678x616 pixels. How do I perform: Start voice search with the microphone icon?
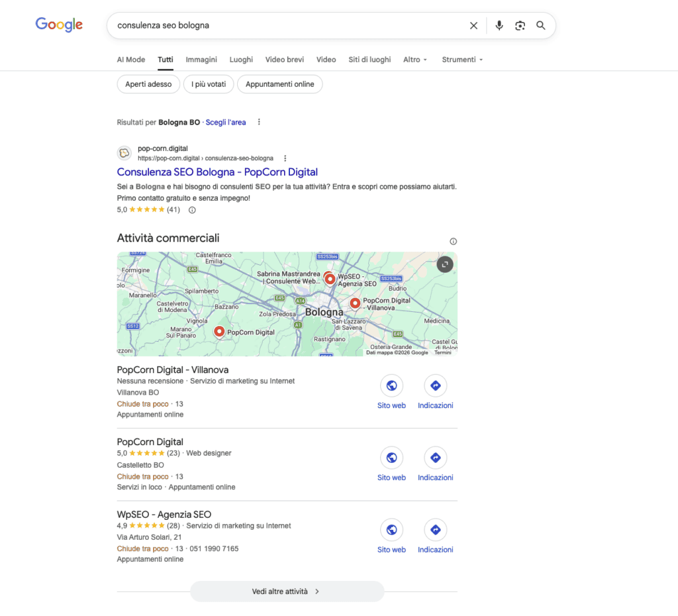coord(499,26)
